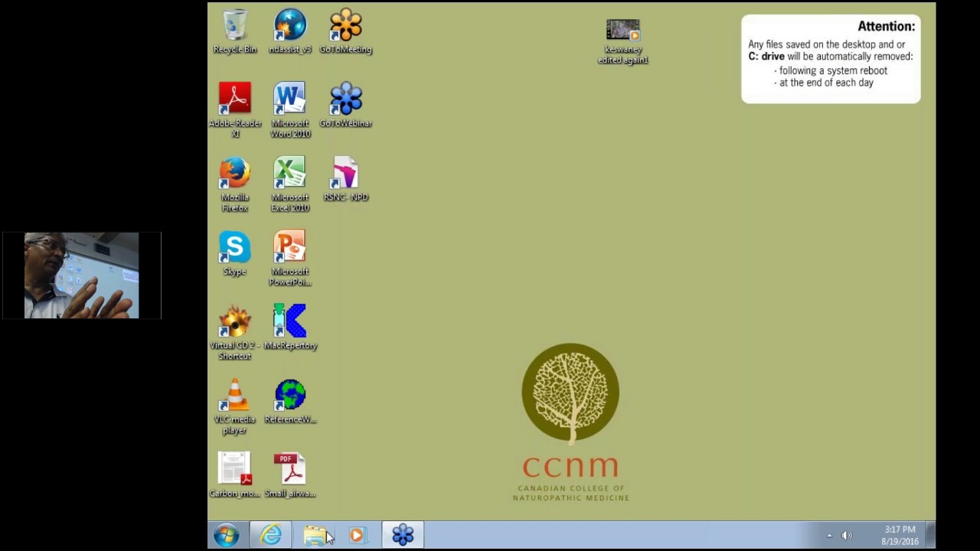The image size is (980, 551).
Task: Show hidden system tray icons
Action: pyautogui.click(x=829, y=536)
